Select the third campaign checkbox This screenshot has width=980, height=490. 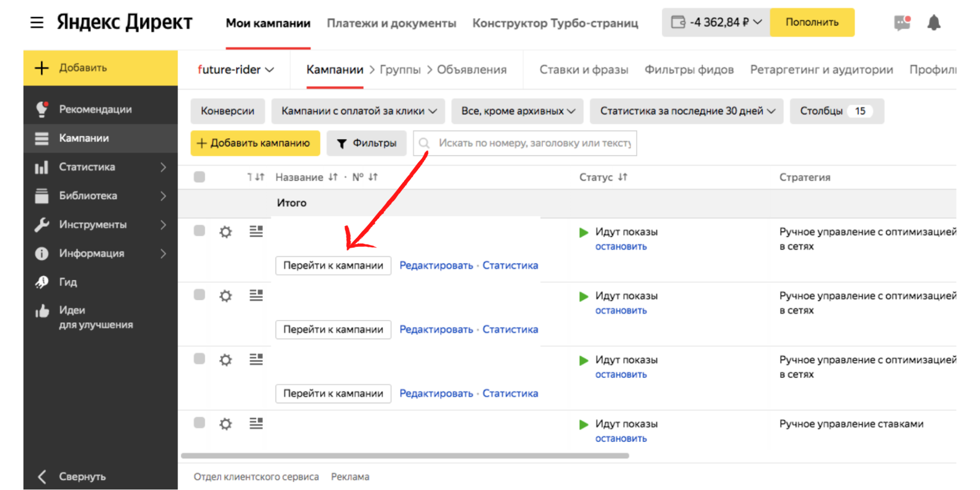click(x=200, y=359)
